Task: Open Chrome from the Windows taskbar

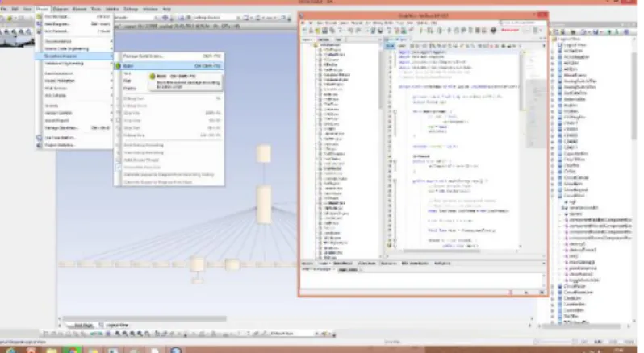Action: pos(73,350)
